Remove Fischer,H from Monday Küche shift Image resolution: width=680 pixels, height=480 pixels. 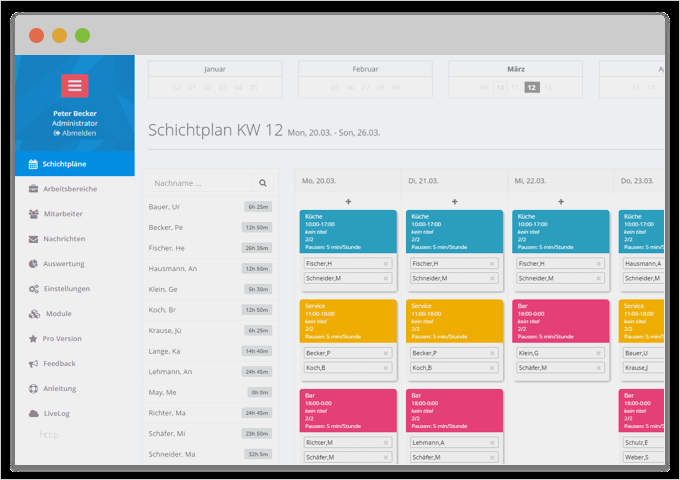(386, 264)
